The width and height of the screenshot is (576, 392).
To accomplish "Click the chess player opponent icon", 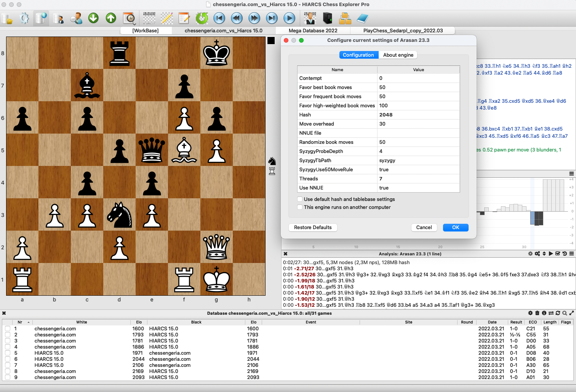I will 310,18.
